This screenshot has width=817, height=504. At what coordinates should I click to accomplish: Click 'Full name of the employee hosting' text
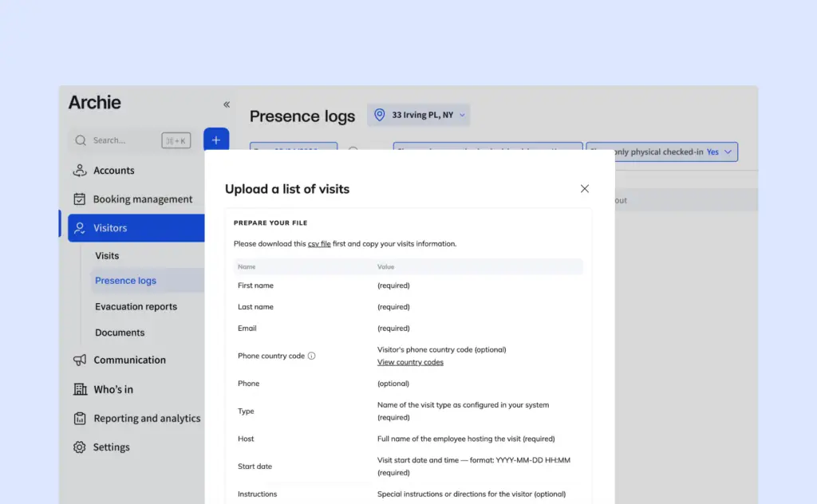(x=466, y=439)
